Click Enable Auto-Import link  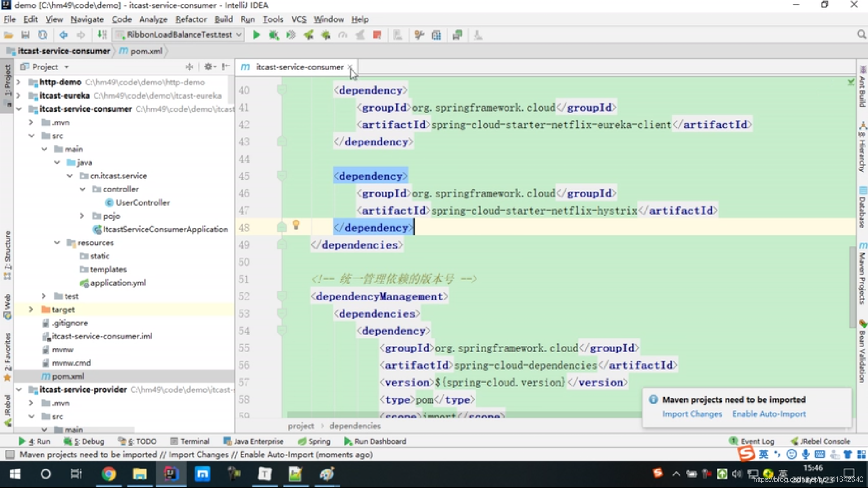(x=769, y=414)
